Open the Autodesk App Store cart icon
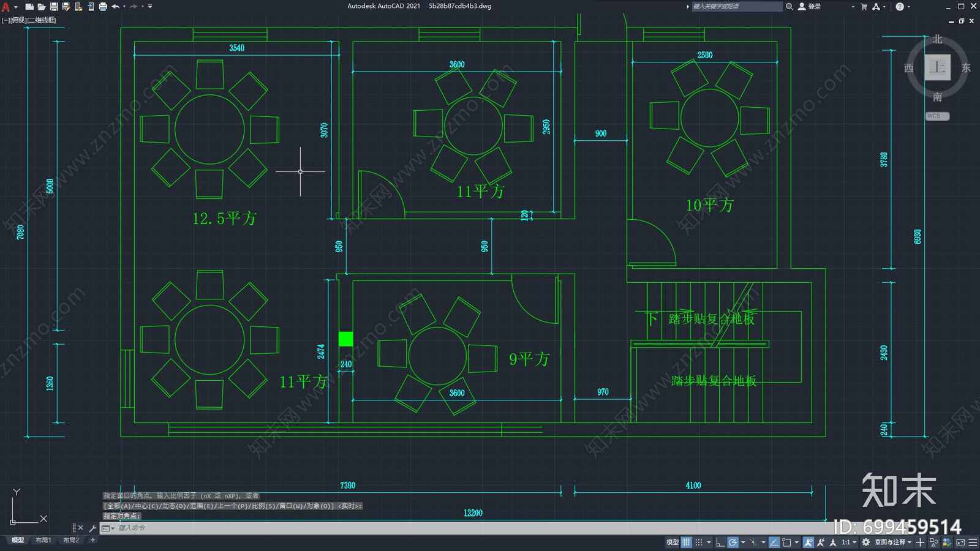980x551 pixels. coord(864,7)
